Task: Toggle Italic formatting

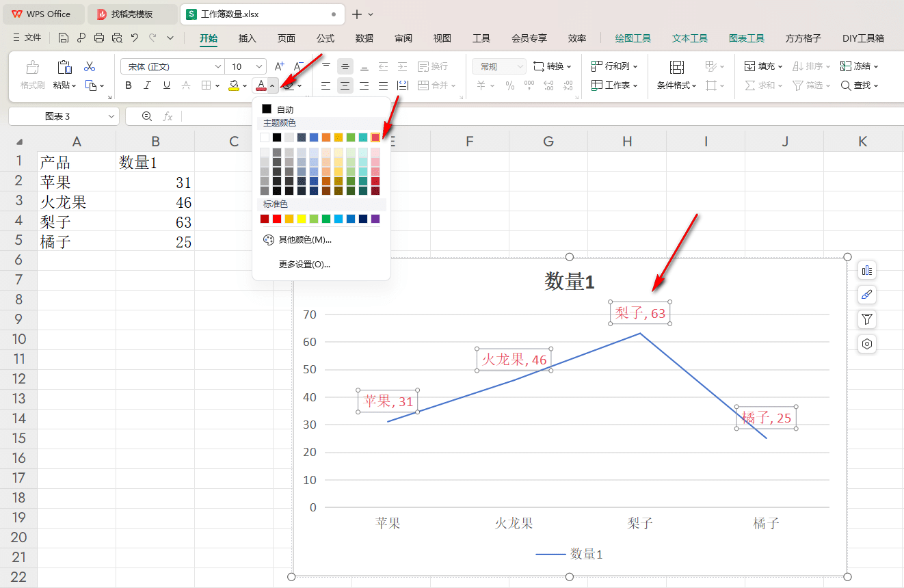Action: (x=147, y=85)
